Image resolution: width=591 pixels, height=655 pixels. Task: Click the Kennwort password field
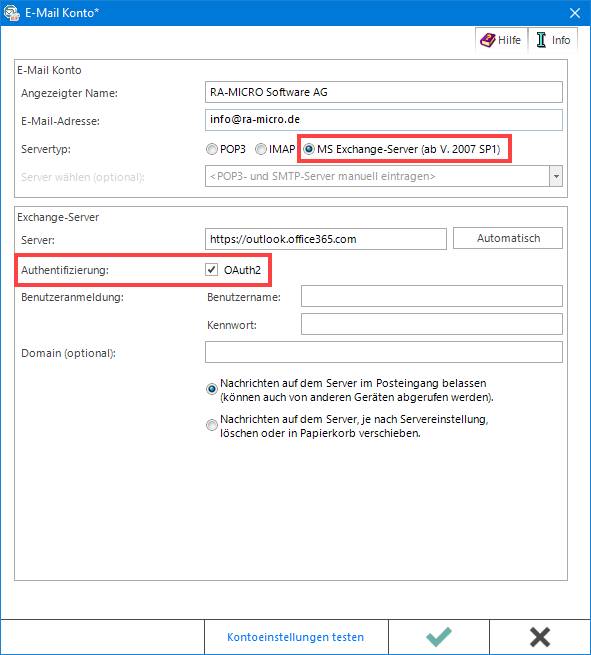pyautogui.click(x=431, y=324)
